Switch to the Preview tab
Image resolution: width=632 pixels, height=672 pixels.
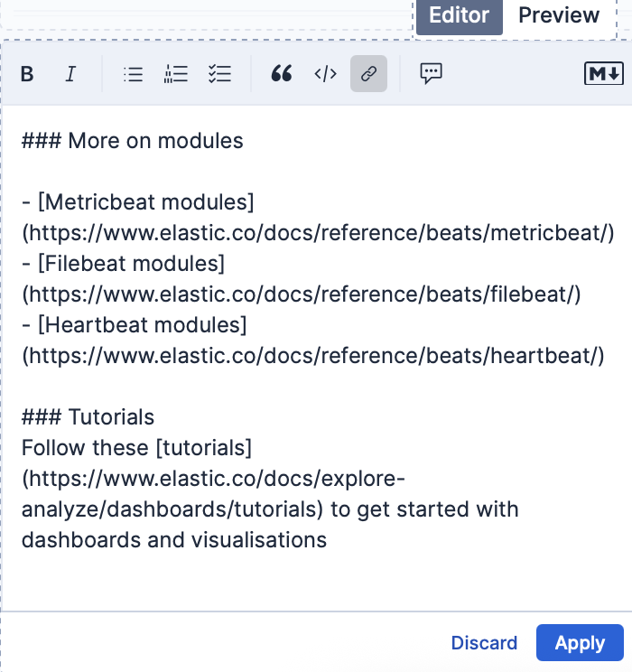tap(559, 15)
